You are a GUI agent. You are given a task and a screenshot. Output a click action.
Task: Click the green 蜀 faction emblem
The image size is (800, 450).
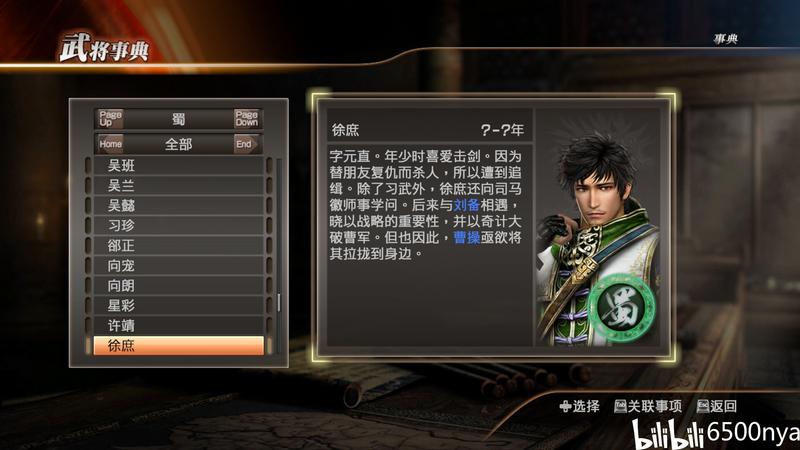pyautogui.click(x=622, y=307)
